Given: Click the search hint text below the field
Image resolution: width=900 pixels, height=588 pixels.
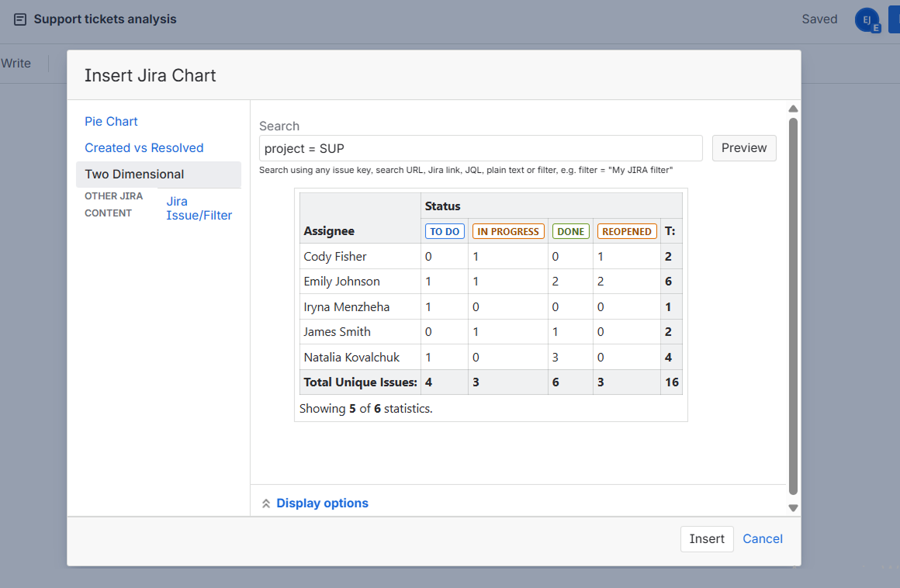Looking at the screenshot, I should pyautogui.click(x=466, y=170).
